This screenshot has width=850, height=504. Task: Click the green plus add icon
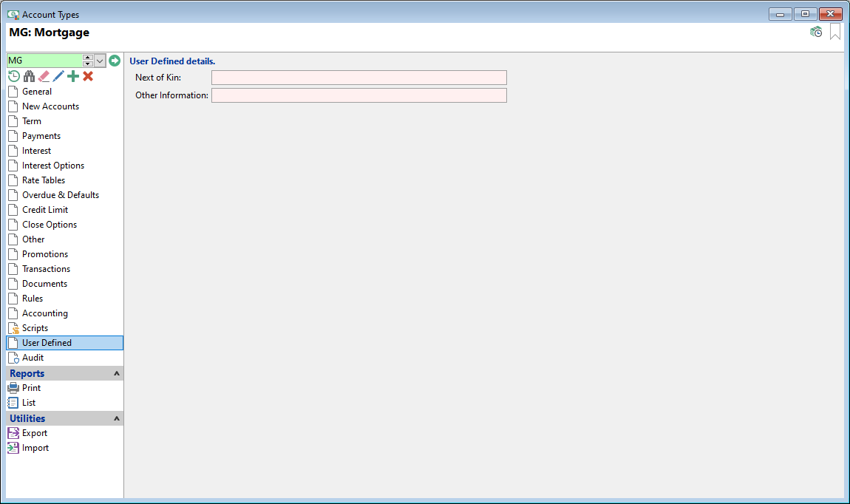point(73,76)
